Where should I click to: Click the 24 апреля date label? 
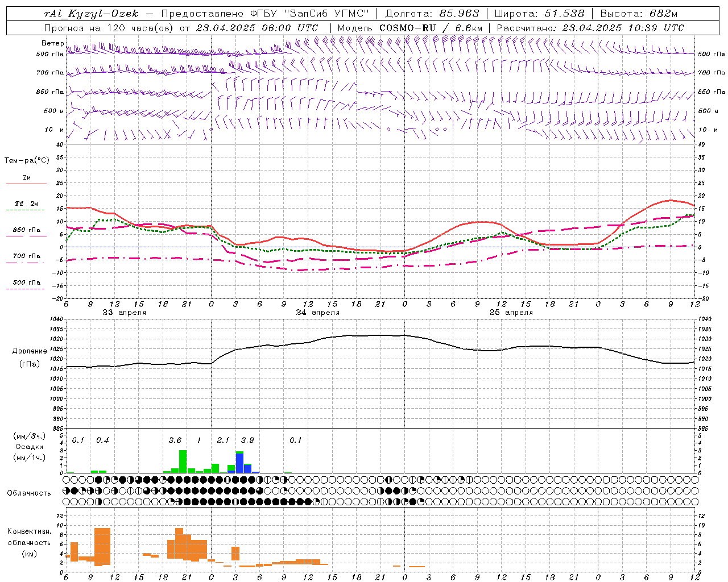point(317,313)
